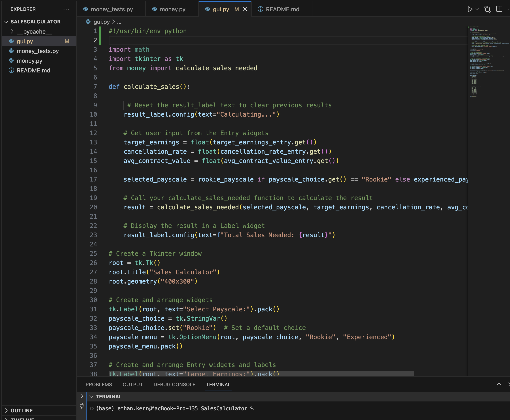Open the run options dropdown arrow
The width and height of the screenshot is (510, 420).
pyautogui.click(x=477, y=9)
